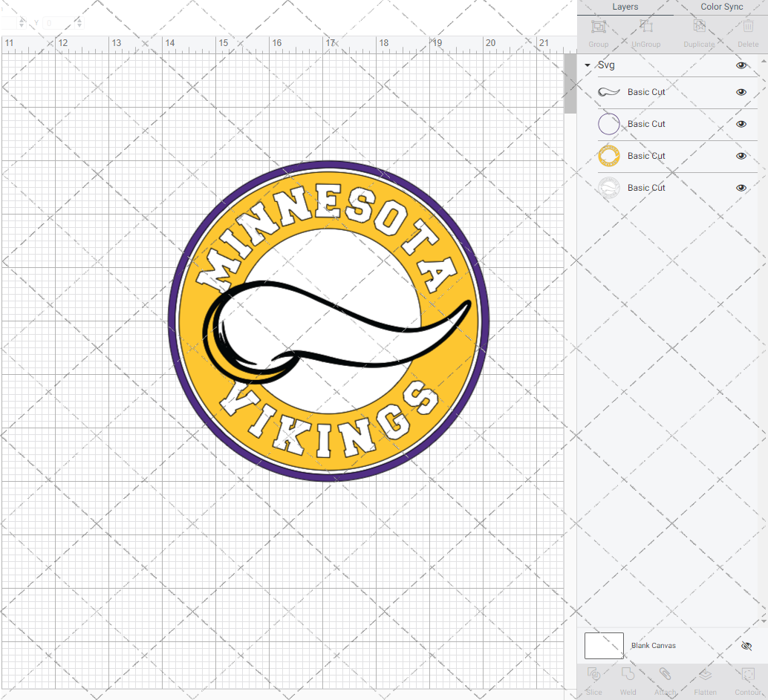
Task: Select the horn outline layer thumbnail
Action: tap(609, 92)
